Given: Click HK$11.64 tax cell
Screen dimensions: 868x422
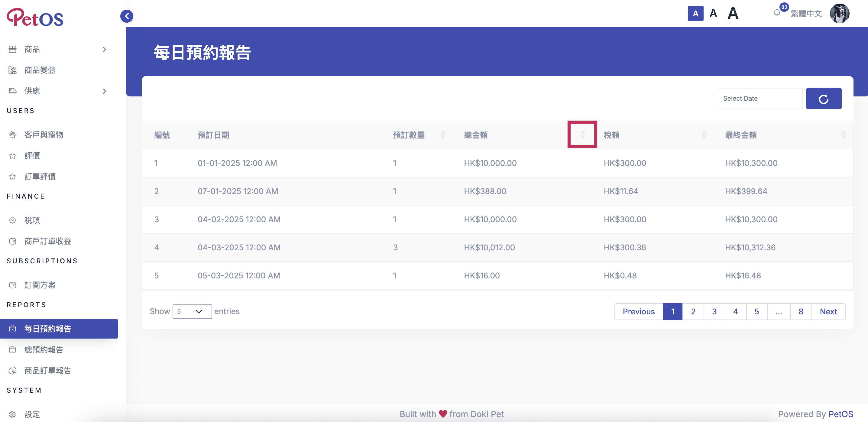Looking at the screenshot, I should pos(620,191).
